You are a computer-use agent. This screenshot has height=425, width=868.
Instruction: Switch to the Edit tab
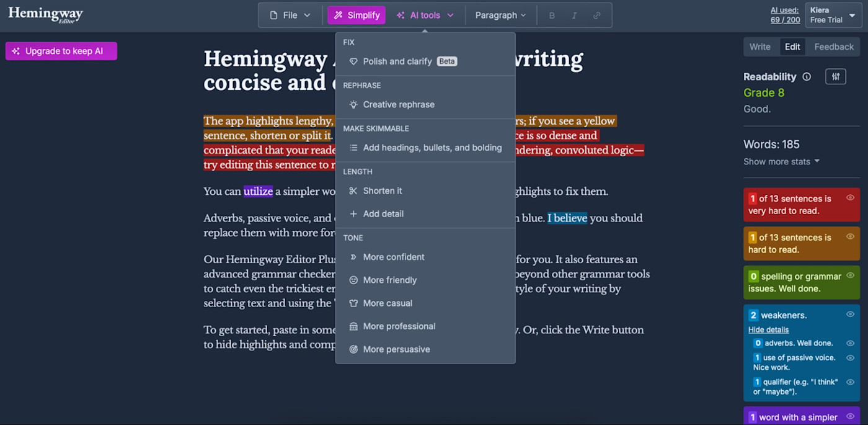pos(792,47)
